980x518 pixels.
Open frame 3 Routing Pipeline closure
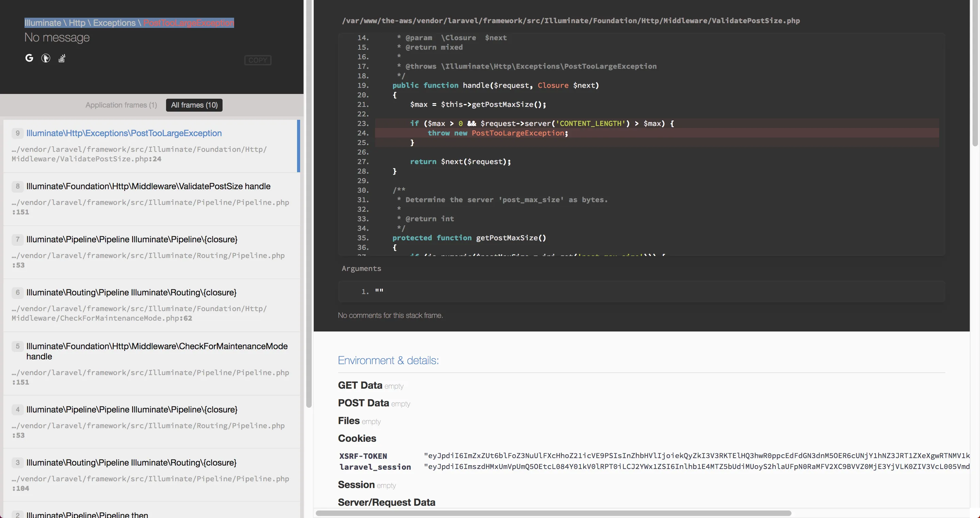point(131,463)
